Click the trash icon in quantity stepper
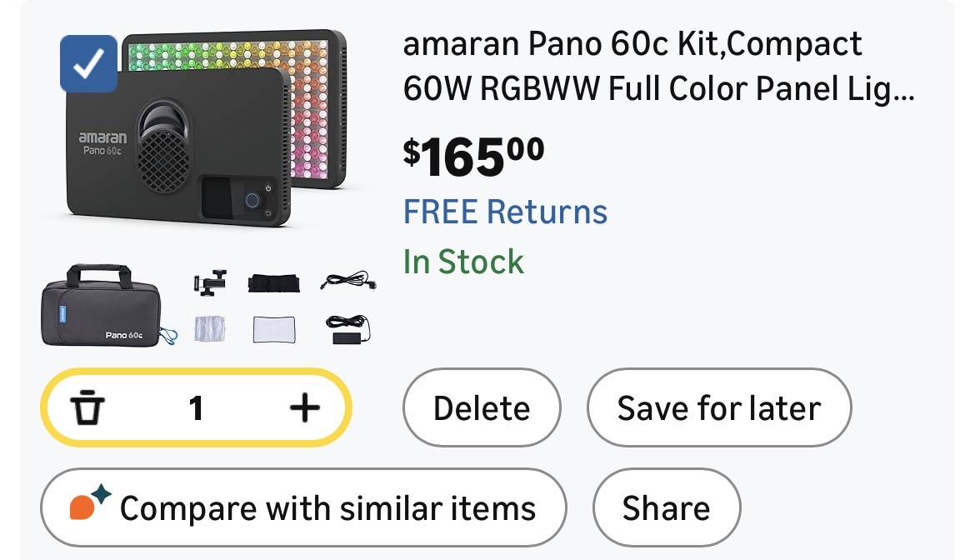This screenshot has height=560, width=975. [x=87, y=408]
